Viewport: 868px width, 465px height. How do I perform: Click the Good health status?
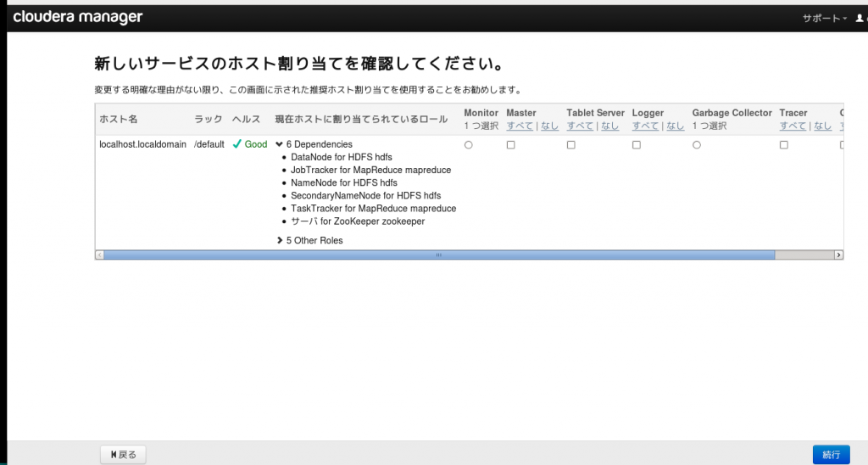(256, 144)
